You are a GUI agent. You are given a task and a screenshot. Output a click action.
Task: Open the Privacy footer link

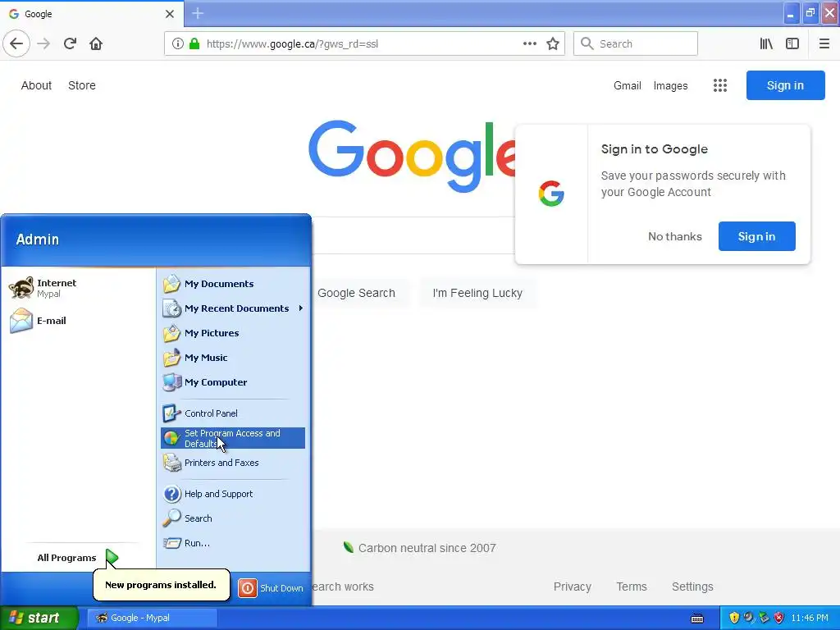[x=572, y=587]
